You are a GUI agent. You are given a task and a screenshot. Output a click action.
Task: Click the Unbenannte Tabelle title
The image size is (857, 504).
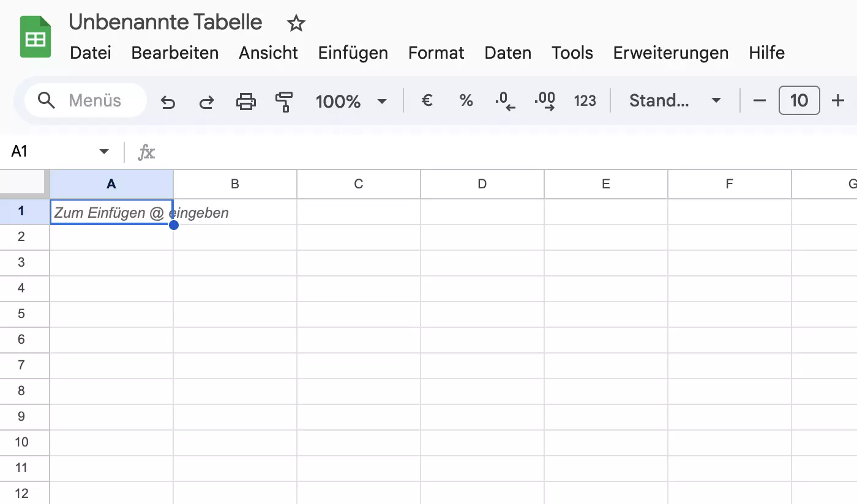tap(165, 23)
